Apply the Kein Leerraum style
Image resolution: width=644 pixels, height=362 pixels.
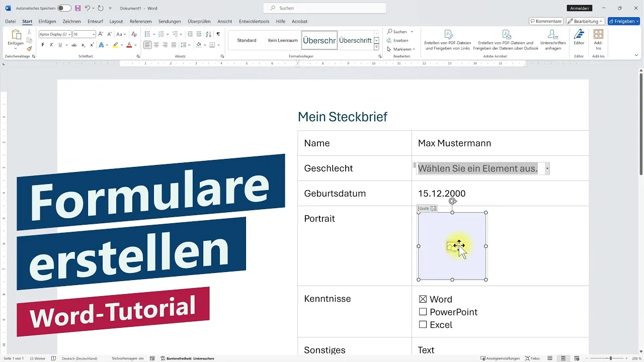282,40
